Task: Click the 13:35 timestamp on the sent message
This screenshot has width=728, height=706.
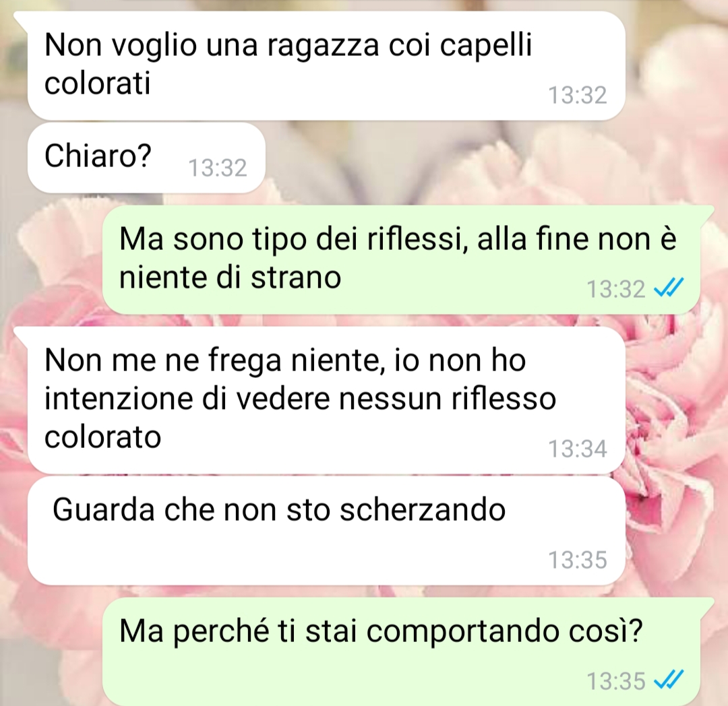Action: pyautogui.click(x=616, y=681)
